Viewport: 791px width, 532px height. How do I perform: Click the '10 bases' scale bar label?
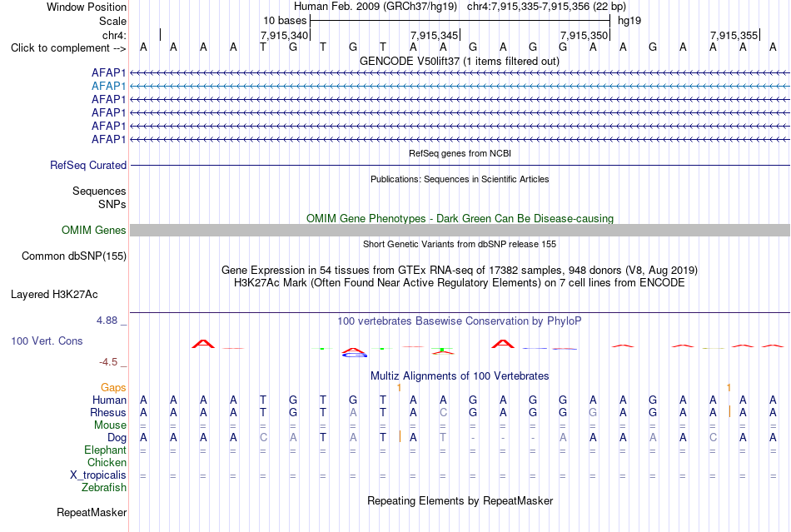285,21
